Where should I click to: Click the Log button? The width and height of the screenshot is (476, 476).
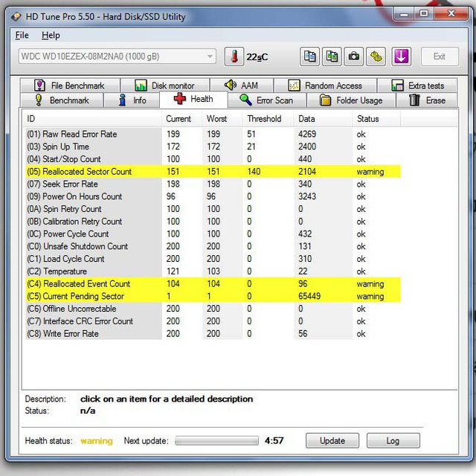point(393,440)
